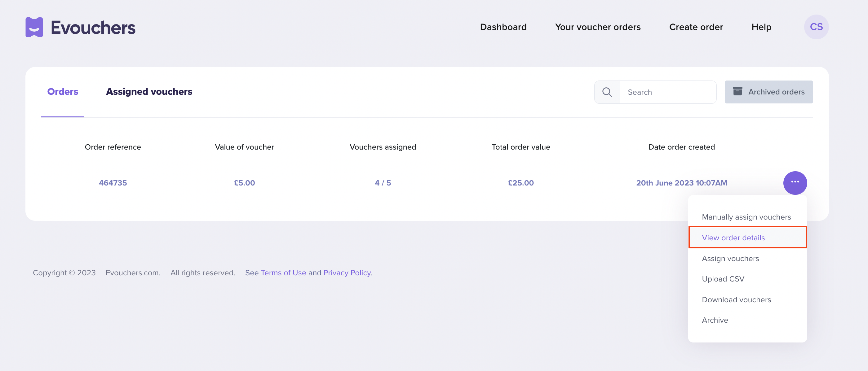Open the Help section
This screenshot has width=868, height=371.
(761, 27)
